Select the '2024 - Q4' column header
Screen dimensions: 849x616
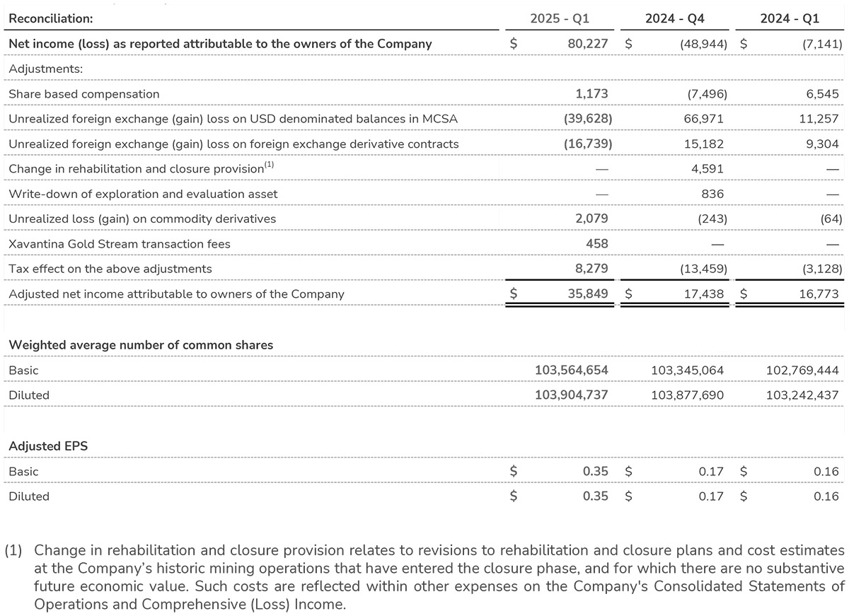coord(675,18)
